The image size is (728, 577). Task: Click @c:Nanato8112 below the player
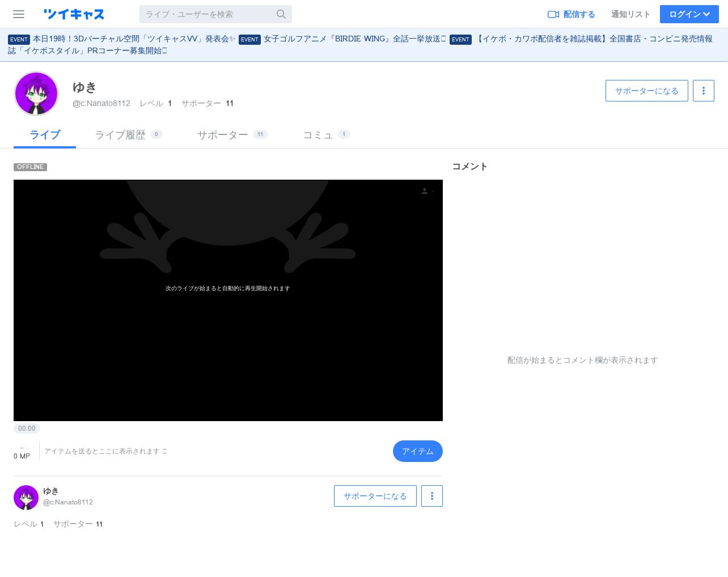(x=68, y=502)
